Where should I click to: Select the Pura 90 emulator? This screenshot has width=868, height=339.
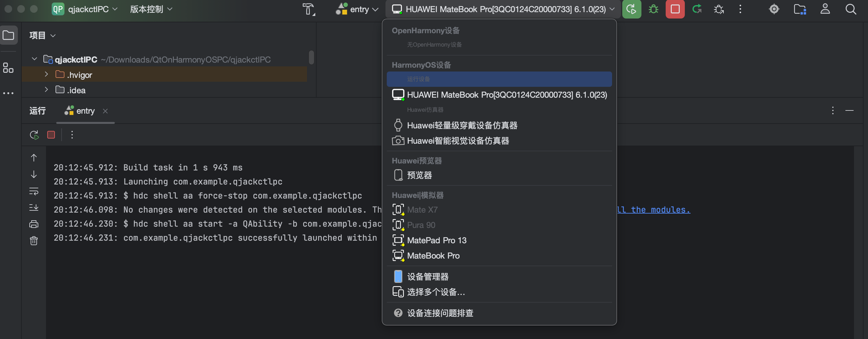[x=499, y=225]
